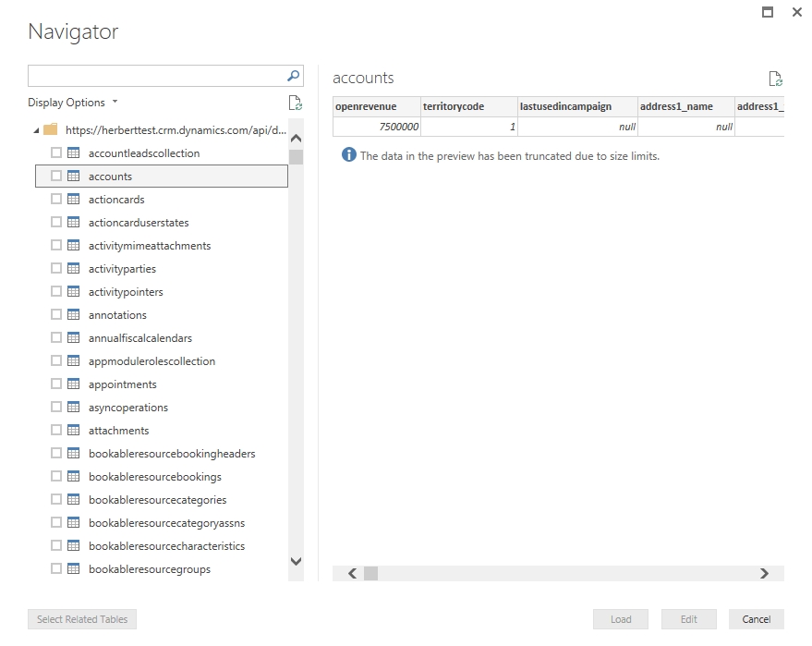Click the preview horizontal scrollbar thumb
This screenshot has height=646, width=812.
(370, 574)
